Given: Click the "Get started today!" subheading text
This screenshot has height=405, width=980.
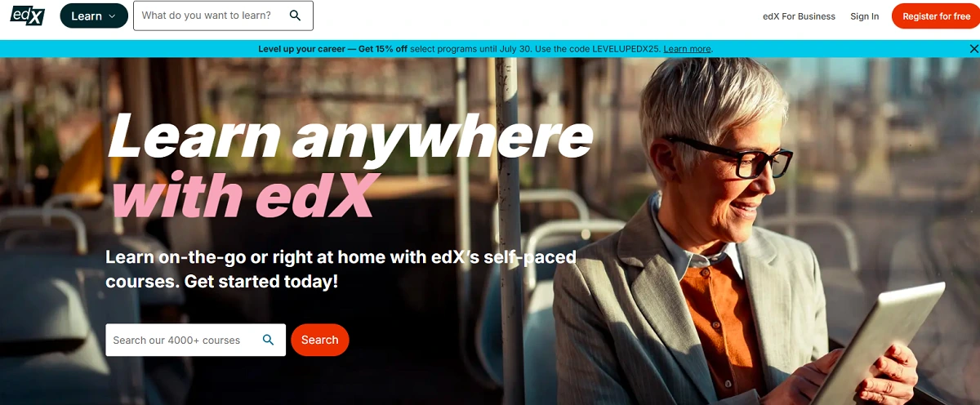Looking at the screenshot, I should tap(261, 283).
